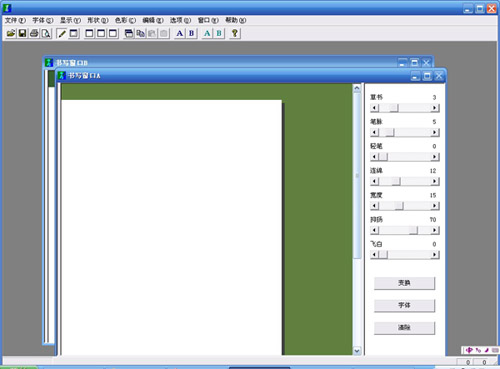Open the 文件 menu
The width and height of the screenshot is (500, 369).
tap(15, 20)
